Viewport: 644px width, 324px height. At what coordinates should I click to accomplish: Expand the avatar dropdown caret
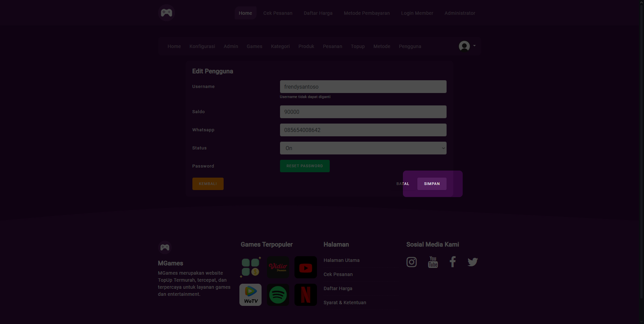474,46
